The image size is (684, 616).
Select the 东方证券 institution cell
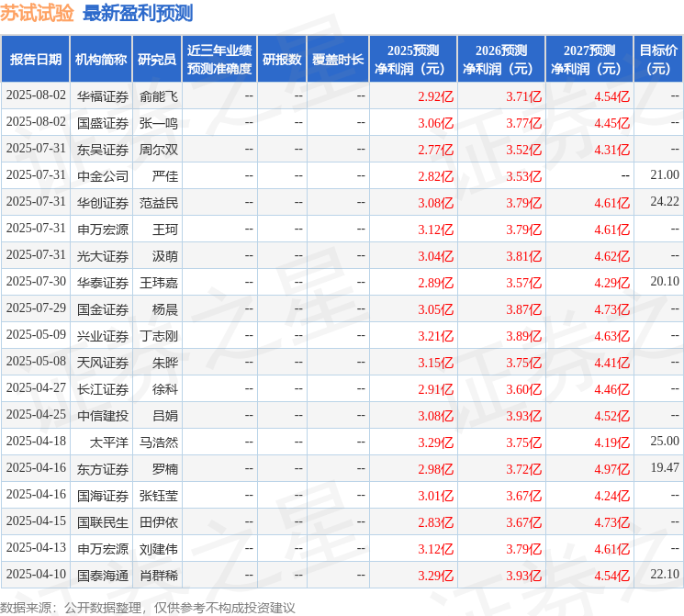pos(103,469)
